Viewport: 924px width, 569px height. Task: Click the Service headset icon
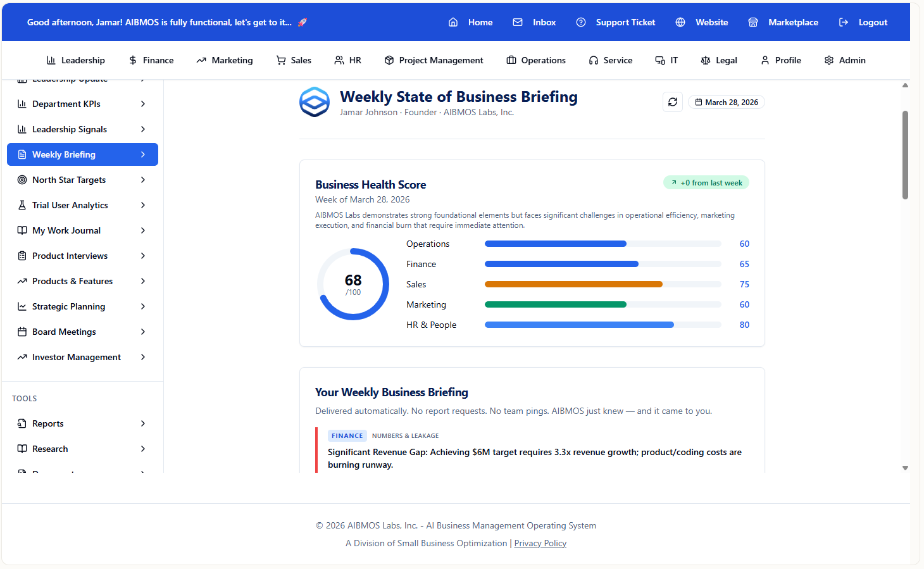click(x=594, y=60)
